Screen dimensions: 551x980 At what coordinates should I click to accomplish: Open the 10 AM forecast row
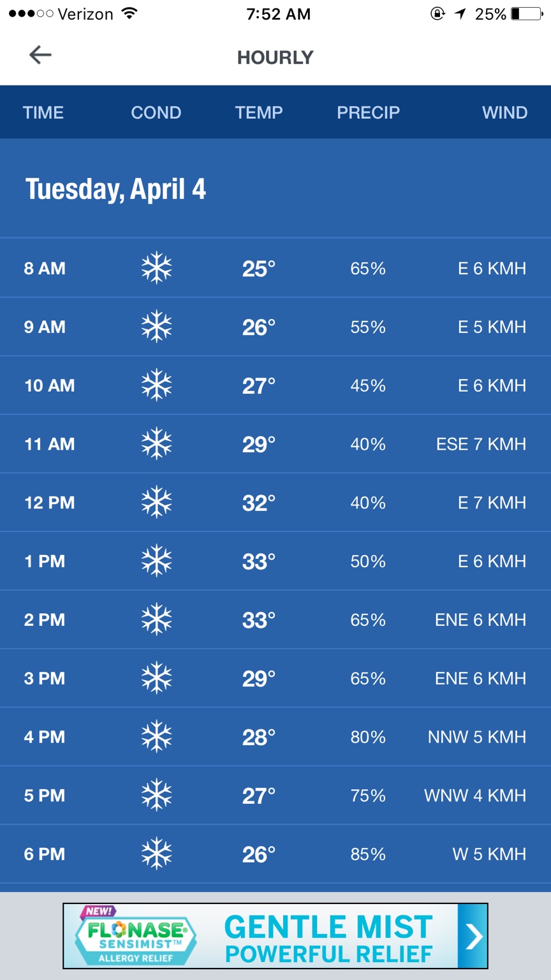coord(275,385)
